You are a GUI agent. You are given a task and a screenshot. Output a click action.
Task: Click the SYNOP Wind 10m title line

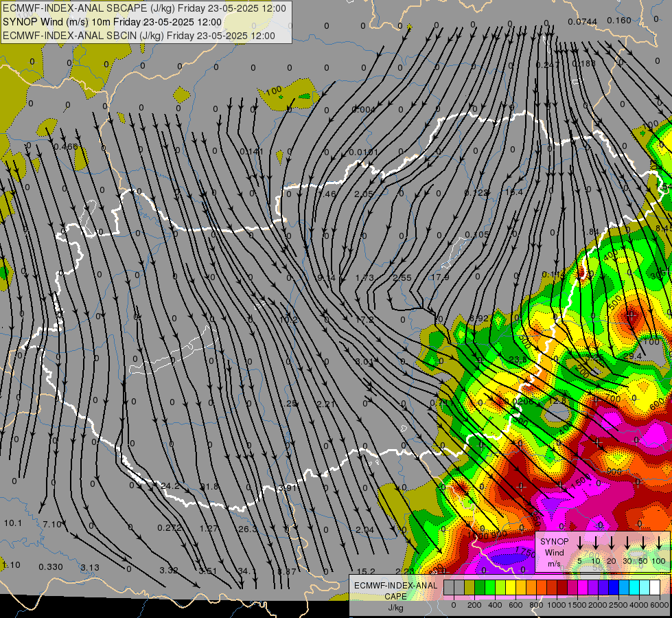(x=113, y=22)
